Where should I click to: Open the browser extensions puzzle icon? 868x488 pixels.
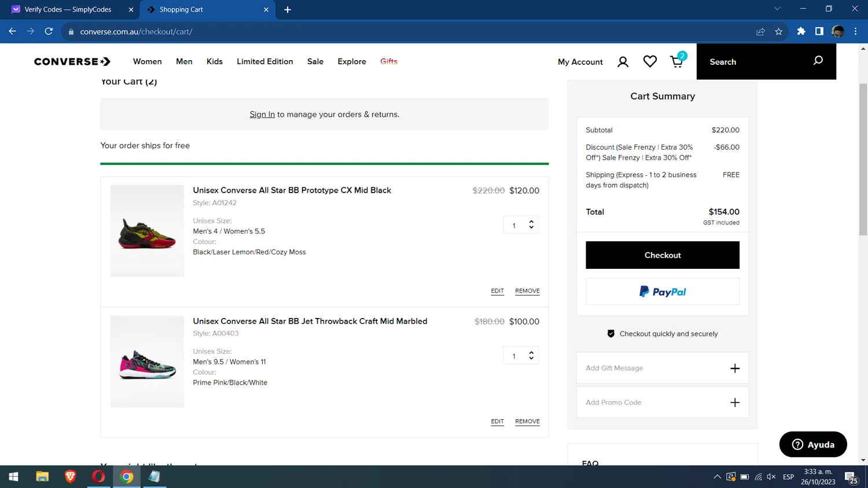[801, 31]
